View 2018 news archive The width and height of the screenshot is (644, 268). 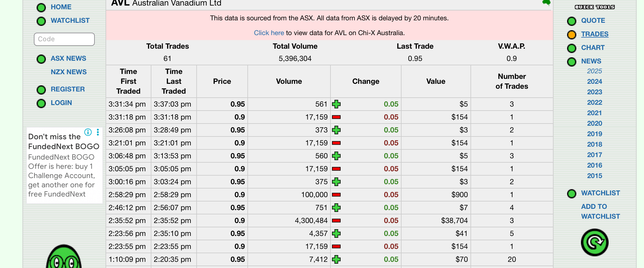click(594, 144)
